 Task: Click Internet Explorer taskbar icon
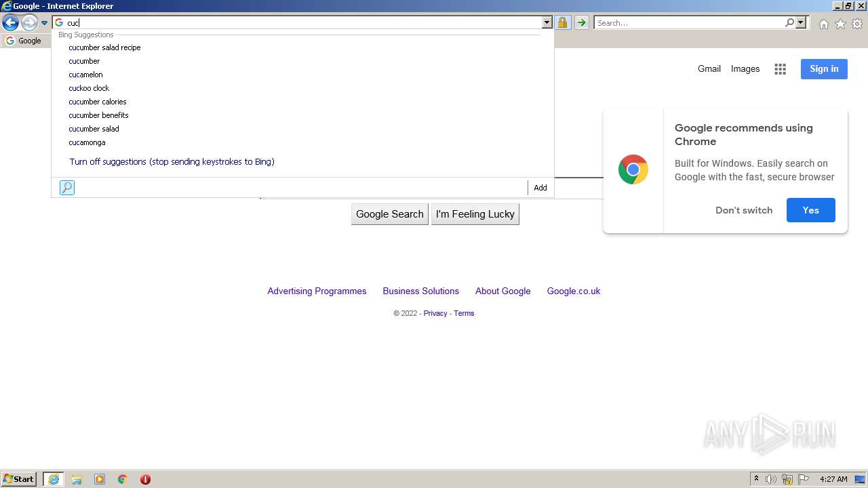pos(54,479)
